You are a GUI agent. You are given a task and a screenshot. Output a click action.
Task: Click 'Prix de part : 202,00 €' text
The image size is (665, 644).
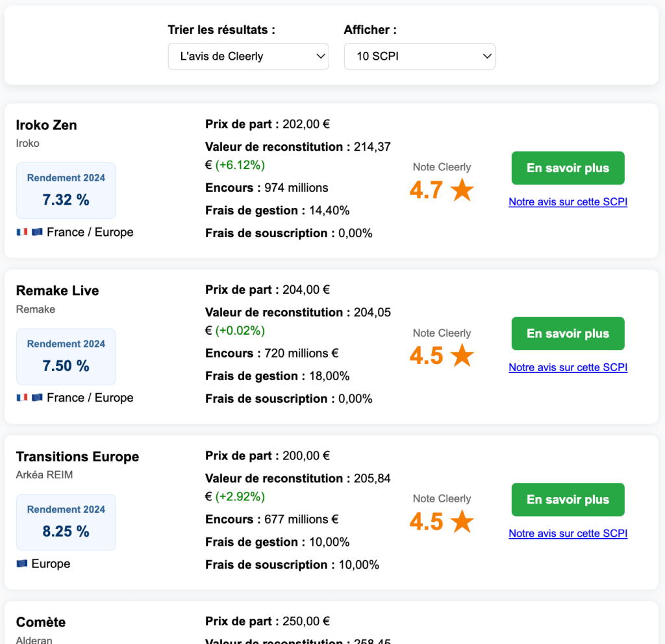click(268, 124)
